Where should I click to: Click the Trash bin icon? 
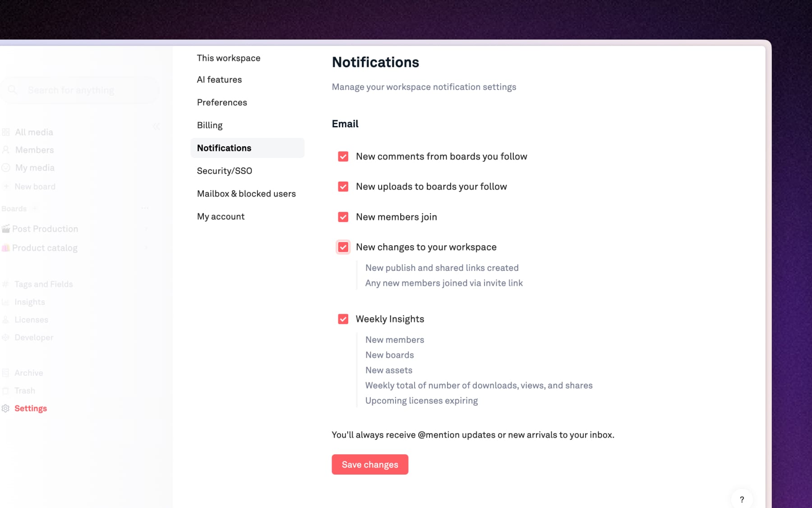(x=6, y=391)
